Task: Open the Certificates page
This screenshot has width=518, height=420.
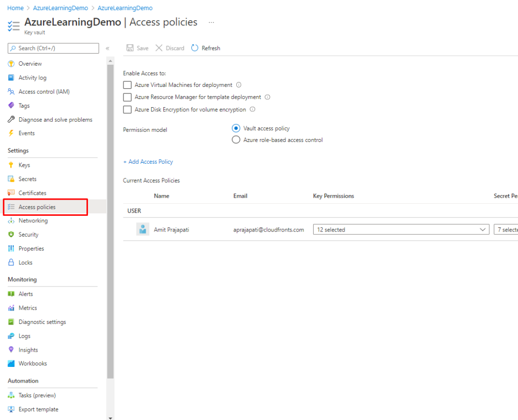Action: point(32,193)
